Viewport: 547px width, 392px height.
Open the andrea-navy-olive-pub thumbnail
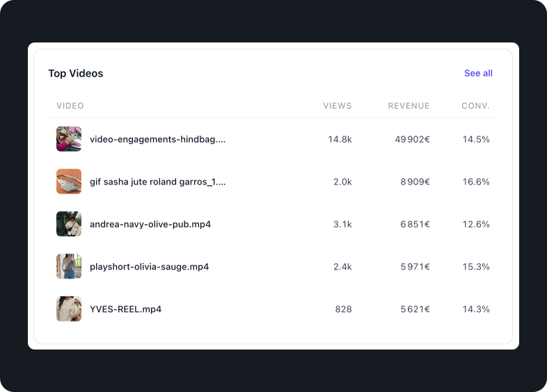[x=69, y=224]
